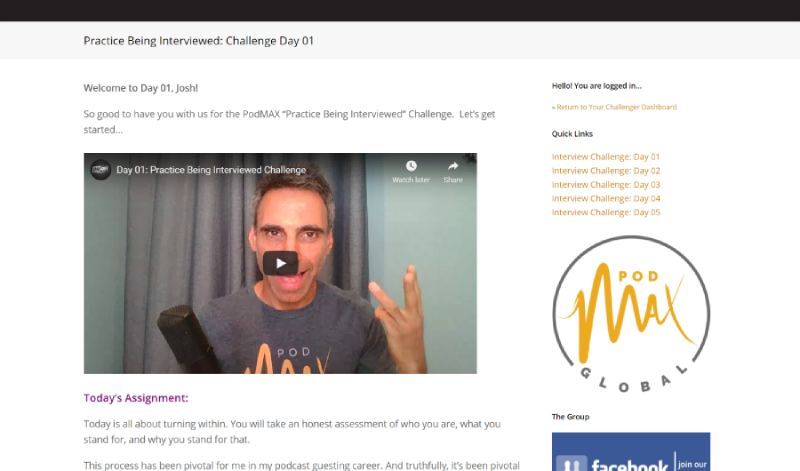Click The Group heading in sidebar

click(570, 417)
